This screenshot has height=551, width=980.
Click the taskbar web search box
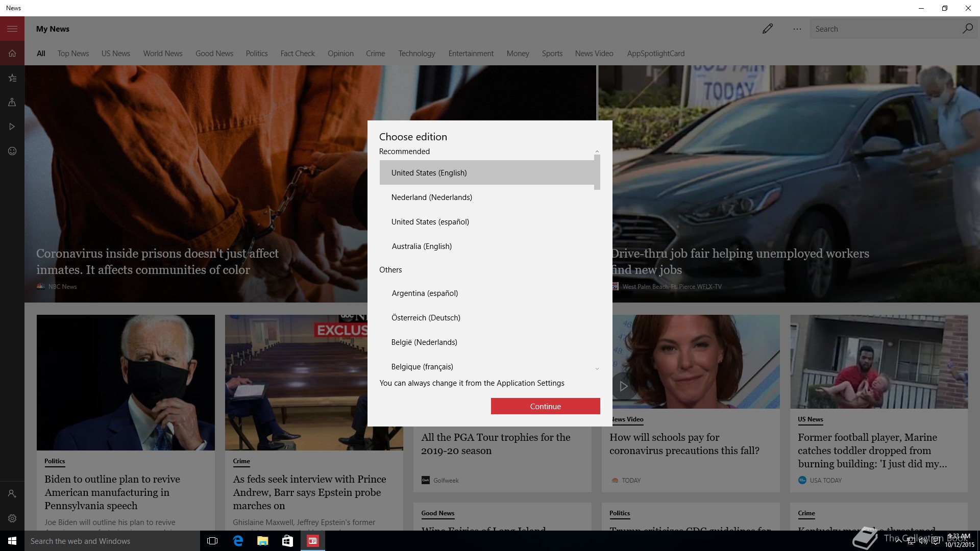[112, 541]
